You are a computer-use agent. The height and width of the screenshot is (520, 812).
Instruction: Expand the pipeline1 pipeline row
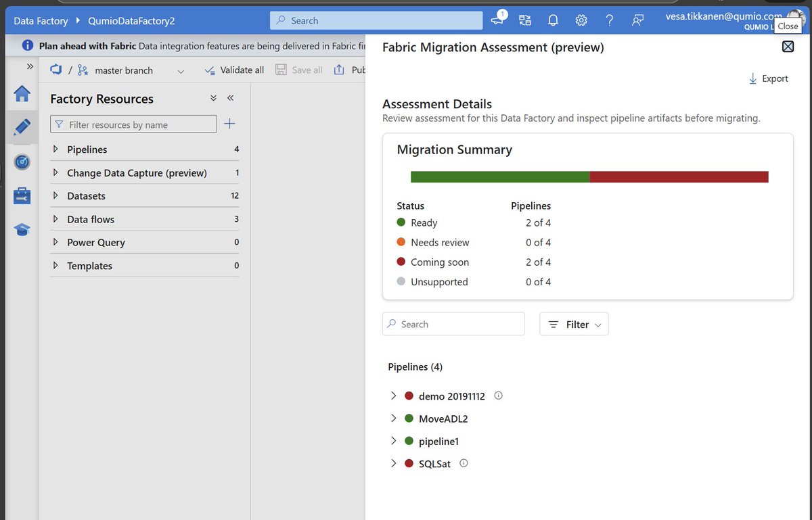(x=393, y=441)
